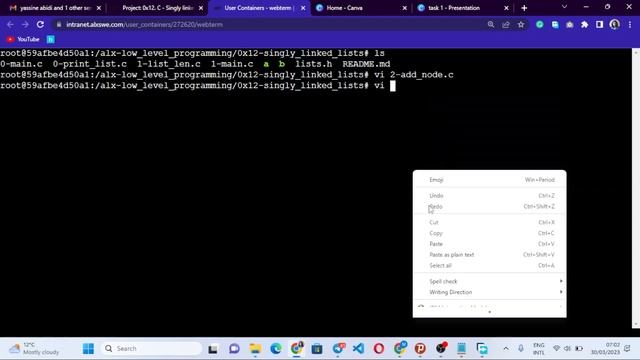Image resolution: width=640 pixels, height=360 pixels.
Task: Expand the Spell check submenu
Action: pyautogui.click(x=489, y=281)
